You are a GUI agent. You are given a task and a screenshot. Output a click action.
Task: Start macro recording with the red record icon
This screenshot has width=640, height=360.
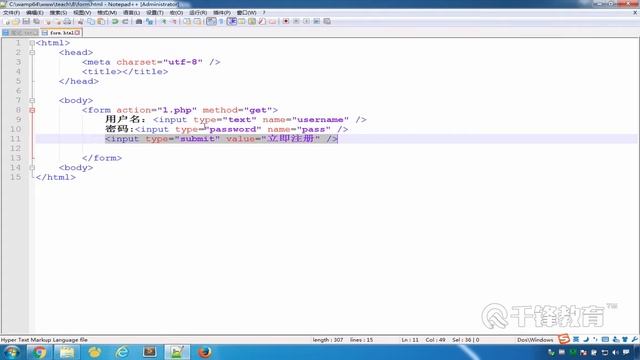[286, 21]
